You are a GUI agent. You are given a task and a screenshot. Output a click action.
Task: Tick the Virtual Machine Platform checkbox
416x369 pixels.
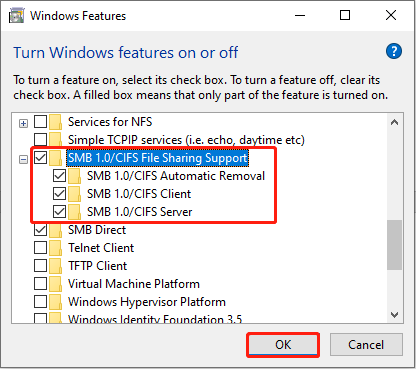(x=40, y=284)
